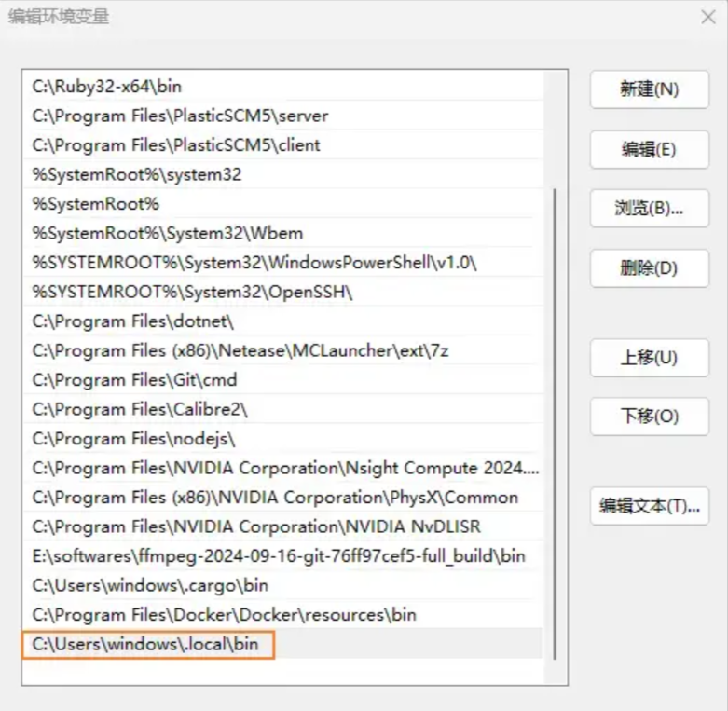Click the 编辑(E) button
The height and width of the screenshot is (711, 728).
(x=650, y=149)
